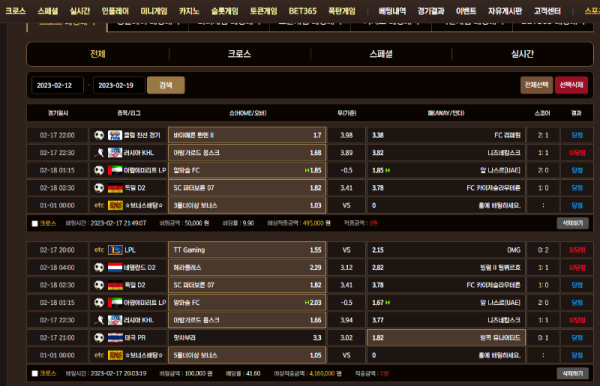Viewport: 600px width, 386px height.
Task: Click the OMG away cell 2.15
Action: point(446,250)
